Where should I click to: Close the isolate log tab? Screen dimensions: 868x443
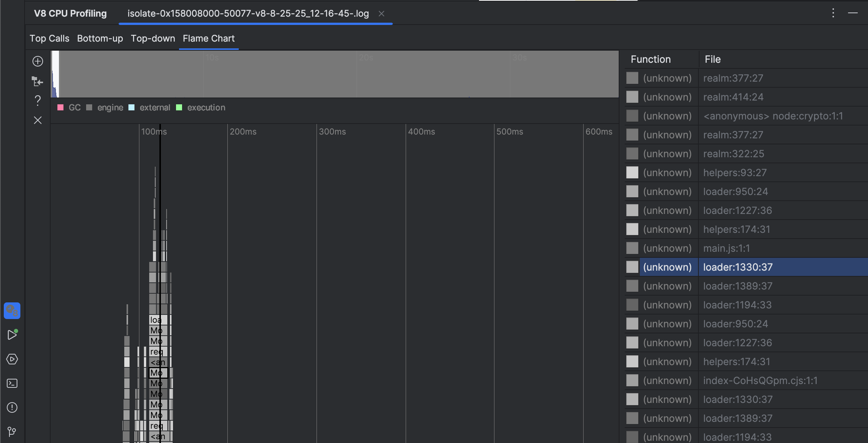pyautogui.click(x=381, y=14)
